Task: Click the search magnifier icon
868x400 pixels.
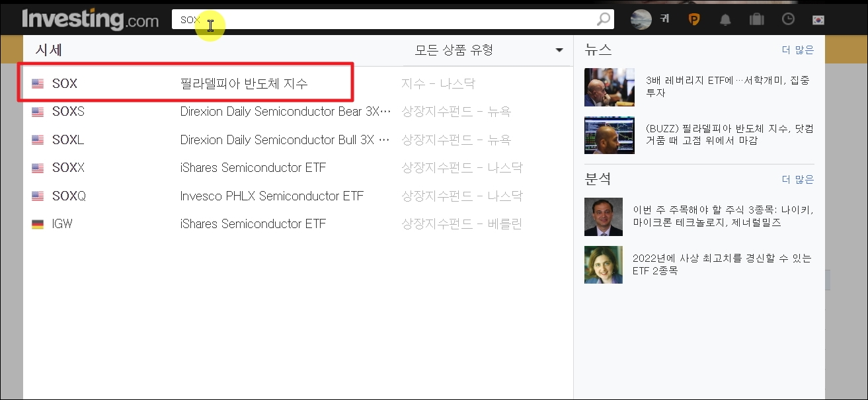Action: tap(603, 19)
